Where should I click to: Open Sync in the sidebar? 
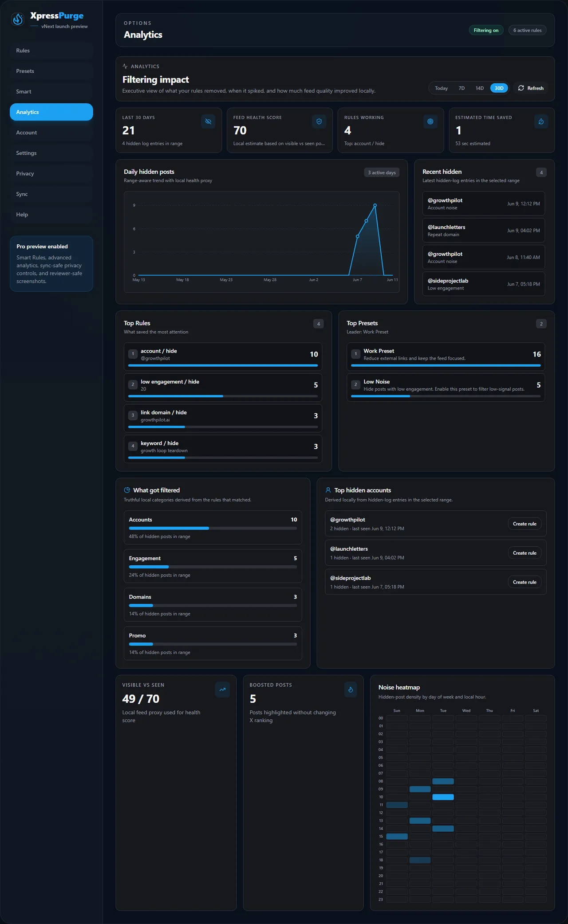(x=51, y=194)
